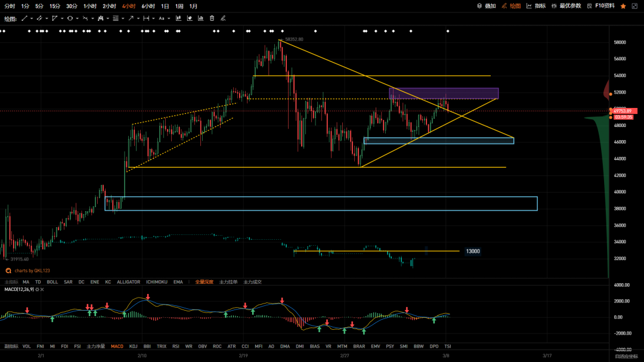This screenshot has height=362, width=644.
Task: Click the 自适应坐标 axis option
Action: tap(626, 356)
